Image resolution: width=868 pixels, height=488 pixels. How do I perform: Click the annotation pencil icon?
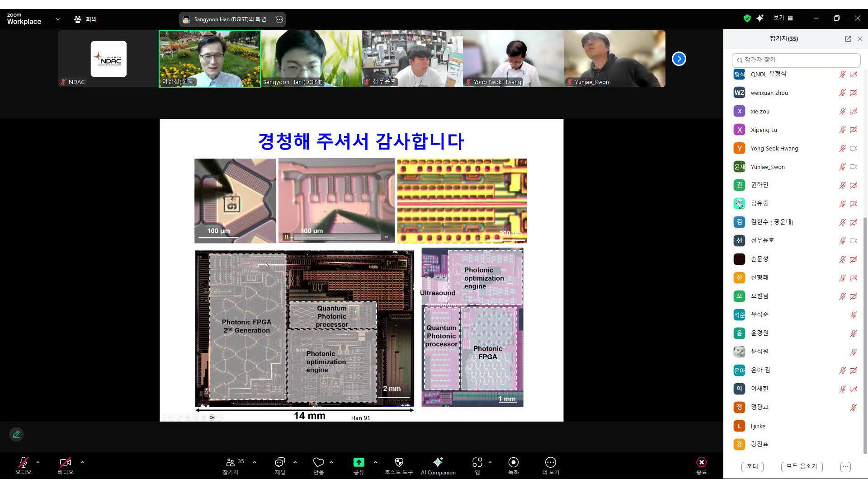click(x=16, y=434)
